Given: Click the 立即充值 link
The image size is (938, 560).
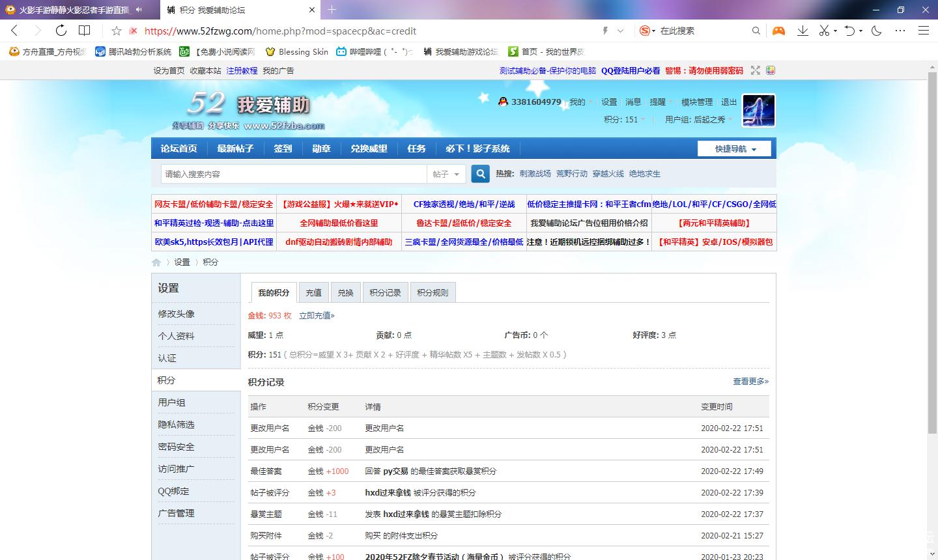Looking at the screenshot, I should coord(317,316).
